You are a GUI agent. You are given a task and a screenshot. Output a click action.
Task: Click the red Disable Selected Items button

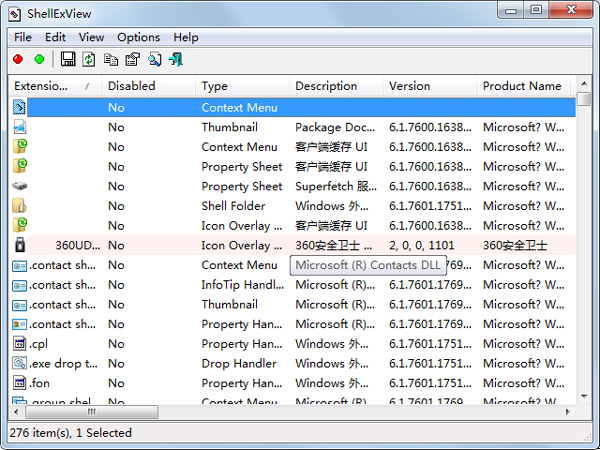pyautogui.click(x=18, y=59)
